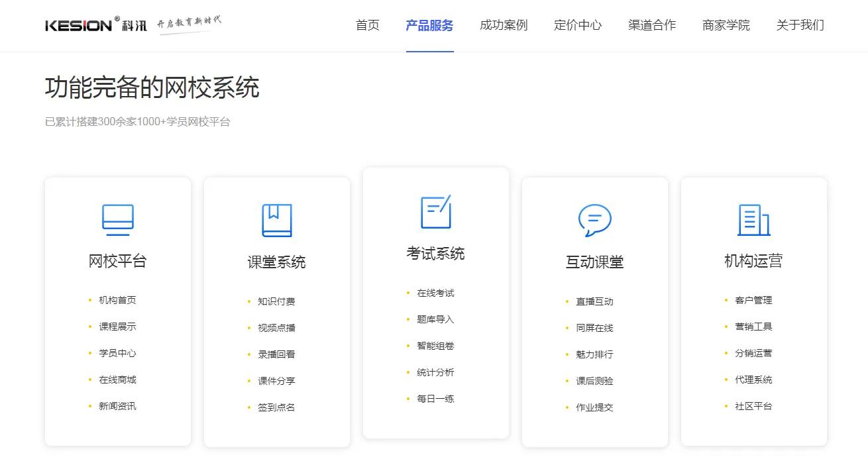Click the 考试系统 exam paper icon
Image resolution: width=868 pixels, height=465 pixels.
pos(435,211)
